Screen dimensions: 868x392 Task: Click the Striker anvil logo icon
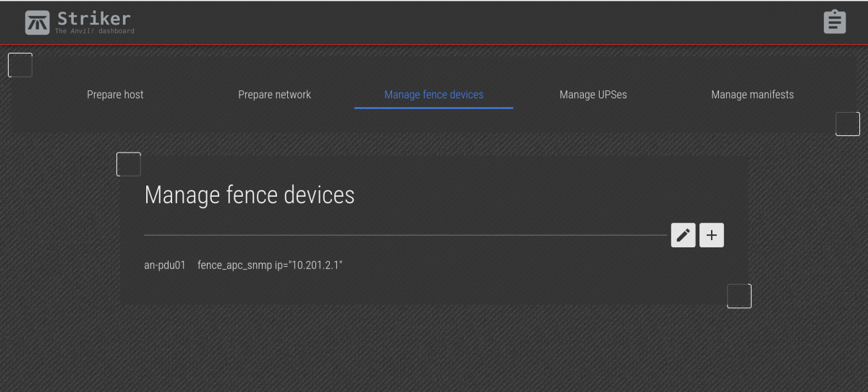click(x=38, y=22)
